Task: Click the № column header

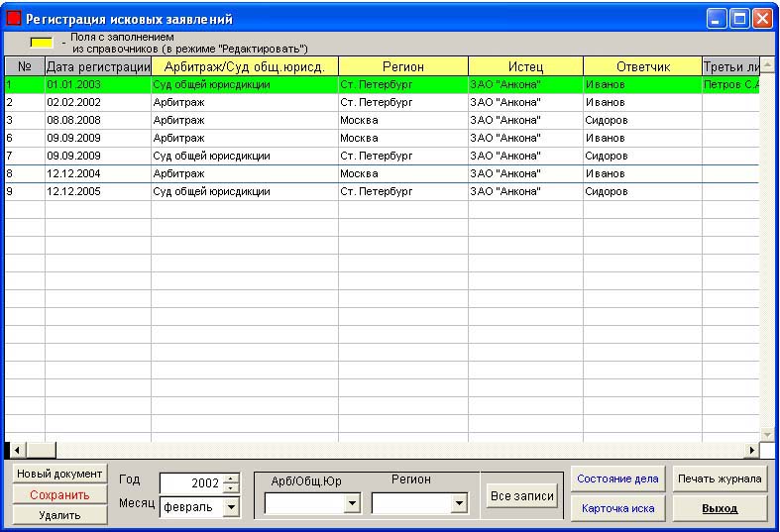Action: click(x=25, y=66)
